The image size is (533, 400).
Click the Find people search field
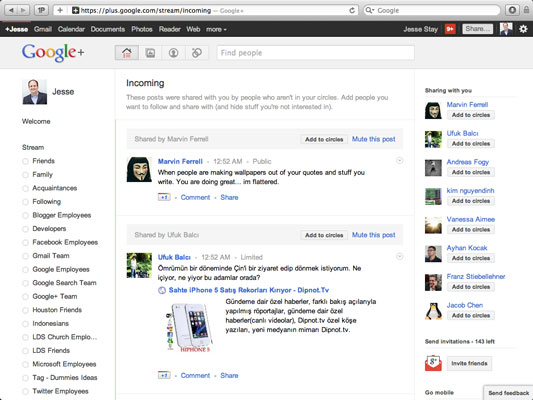tap(315, 53)
